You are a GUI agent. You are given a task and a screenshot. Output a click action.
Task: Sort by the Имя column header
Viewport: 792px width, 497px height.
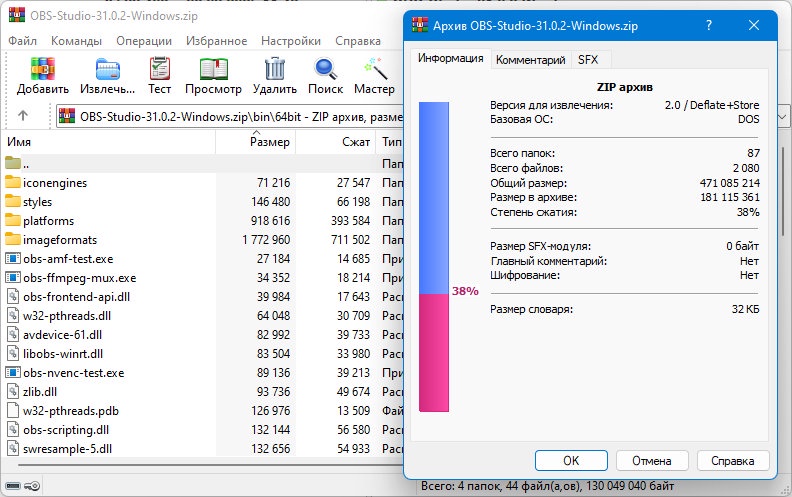(110, 142)
